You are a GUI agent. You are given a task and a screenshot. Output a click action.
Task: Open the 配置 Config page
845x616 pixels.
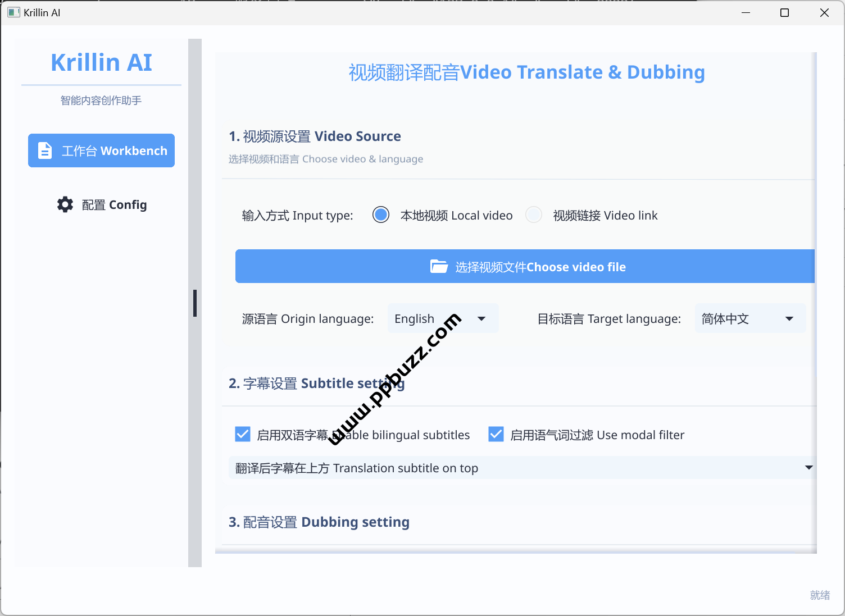click(101, 204)
